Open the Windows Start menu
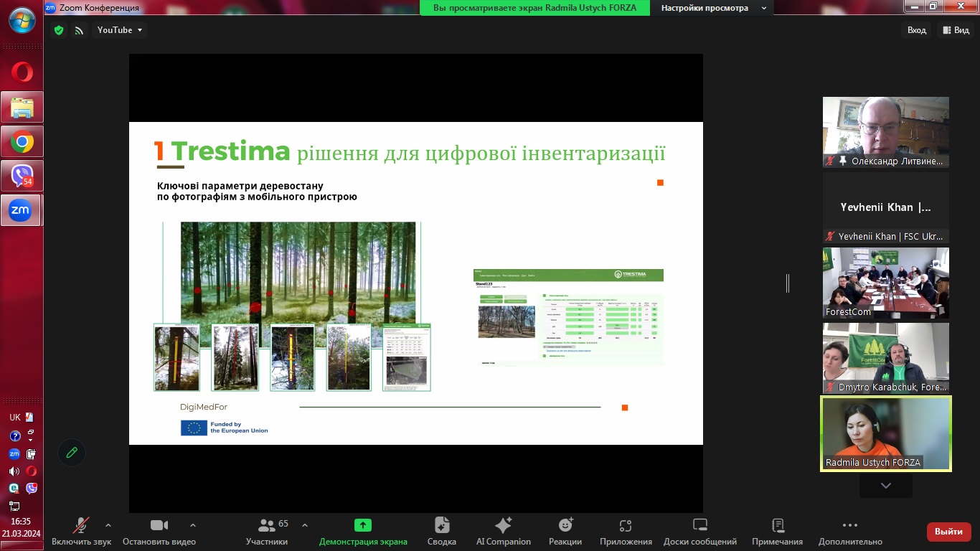Image resolution: width=980 pixels, height=551 pixels. pos(22,20)
